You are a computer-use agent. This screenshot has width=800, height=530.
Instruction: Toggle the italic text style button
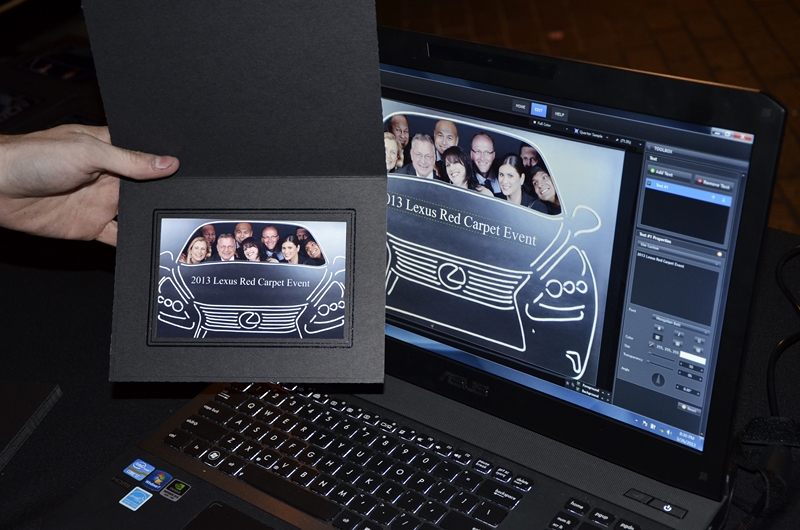click(x=679, y=334)
